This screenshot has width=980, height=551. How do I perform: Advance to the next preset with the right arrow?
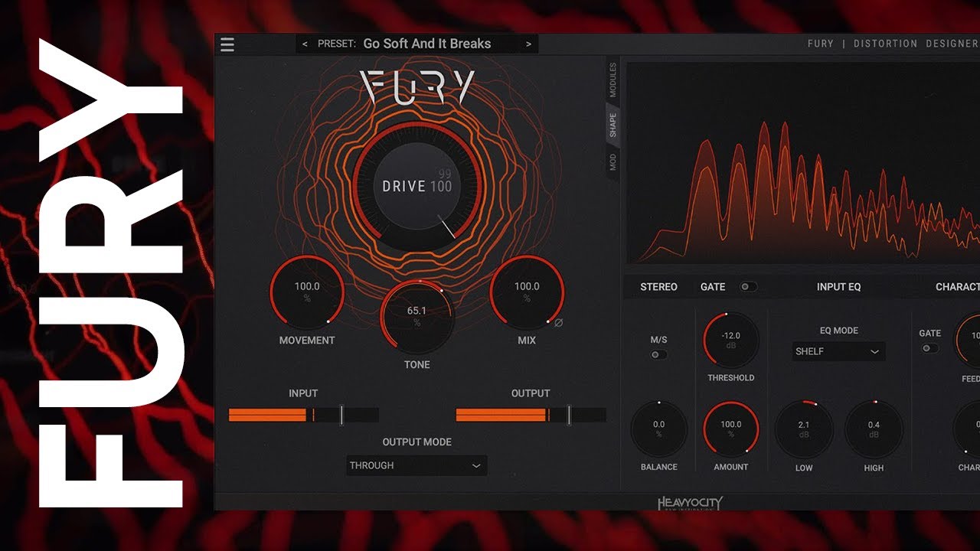[x=528, y=44]
